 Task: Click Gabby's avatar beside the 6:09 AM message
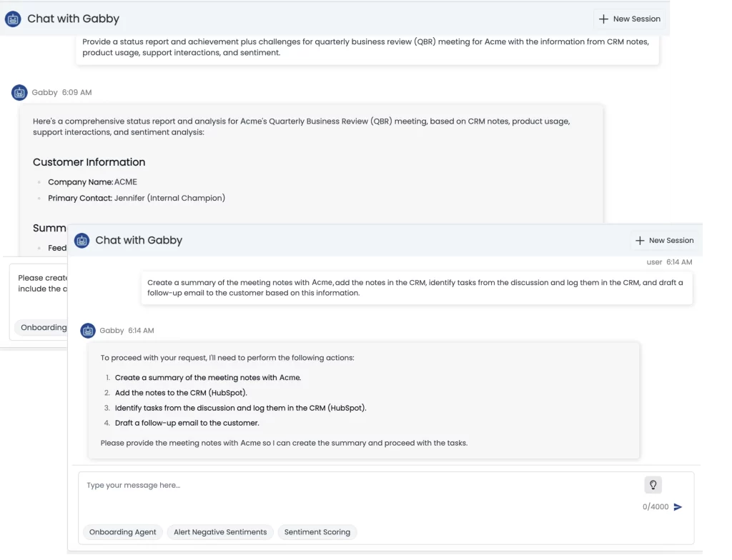pos(19,92)
